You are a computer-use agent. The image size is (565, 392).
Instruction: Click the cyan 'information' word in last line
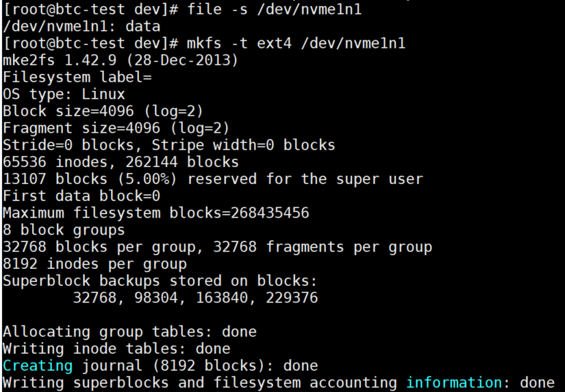tap(454, 382)
